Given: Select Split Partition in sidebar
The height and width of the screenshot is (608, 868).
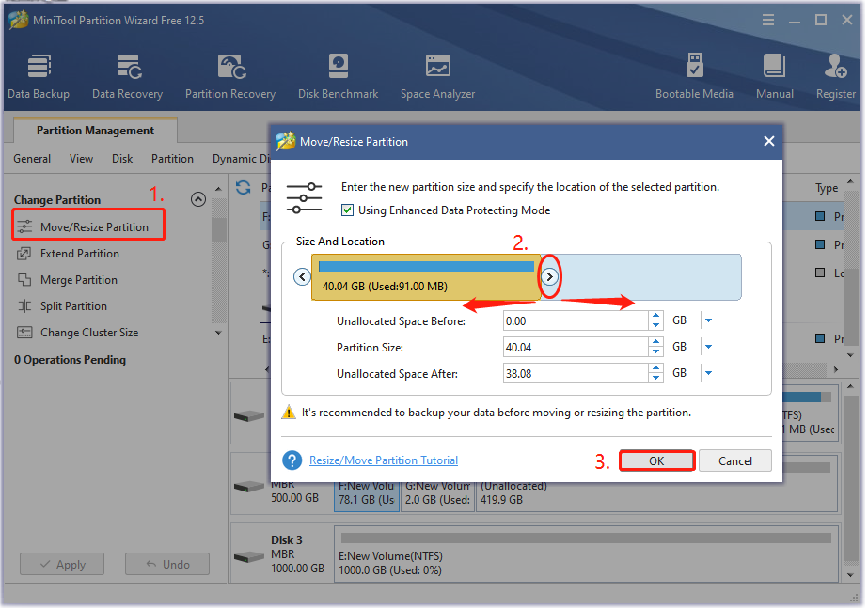Looking at the screenshot, I should (73, 306).
